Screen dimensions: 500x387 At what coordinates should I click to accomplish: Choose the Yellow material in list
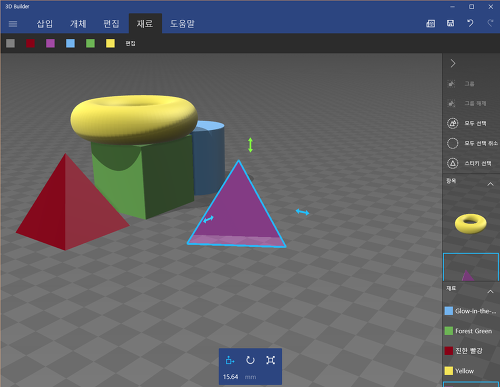point(471,371)
